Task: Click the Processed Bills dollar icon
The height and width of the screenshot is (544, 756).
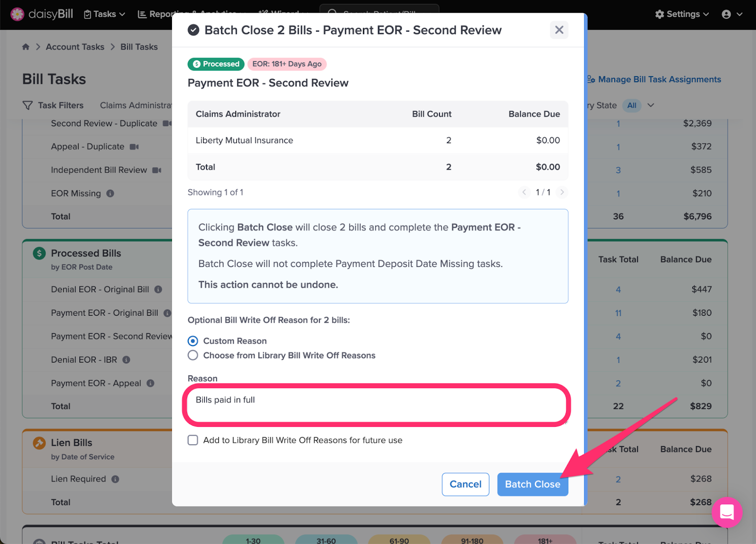Action: point(39,253)
